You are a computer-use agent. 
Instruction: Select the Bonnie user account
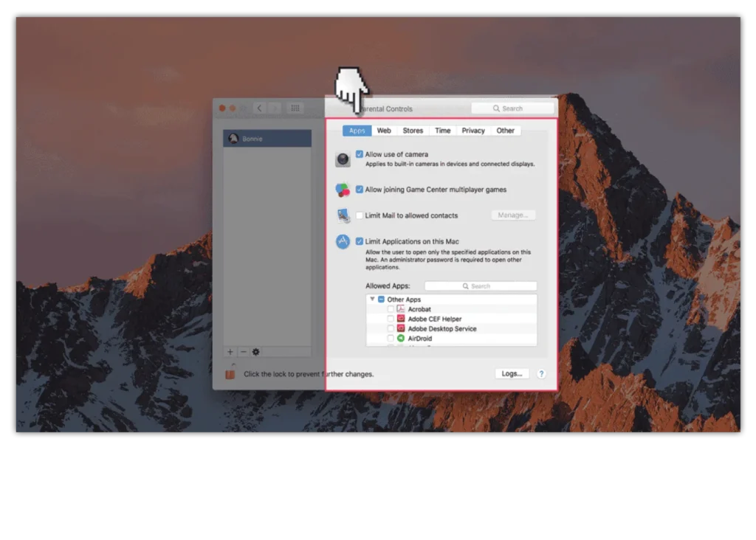pyautogui.click(x=267, y=139)
